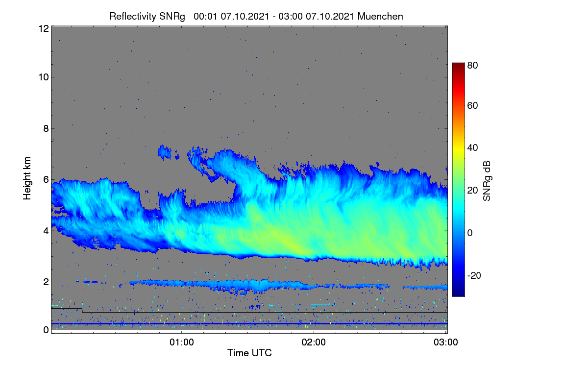
Task: Click the '8' height axis label
Action: pyautogui.click(x=46, y=128)
